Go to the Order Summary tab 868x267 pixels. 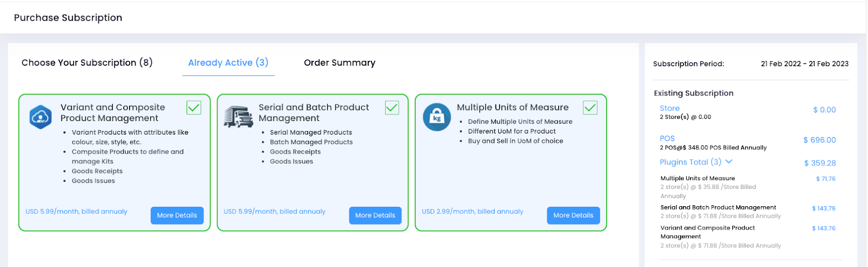[x=340, y=63]
